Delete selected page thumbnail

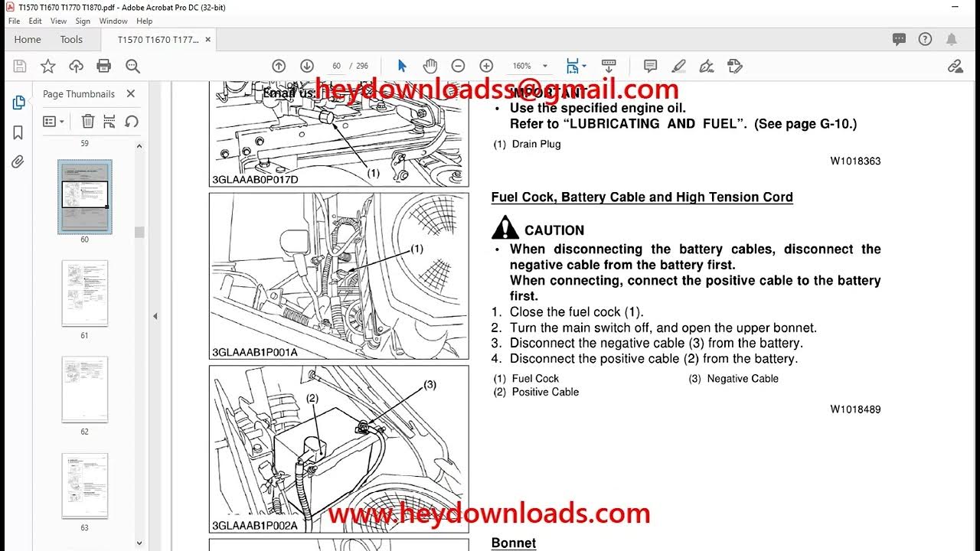pyautogui.click(x=88, y=121)
